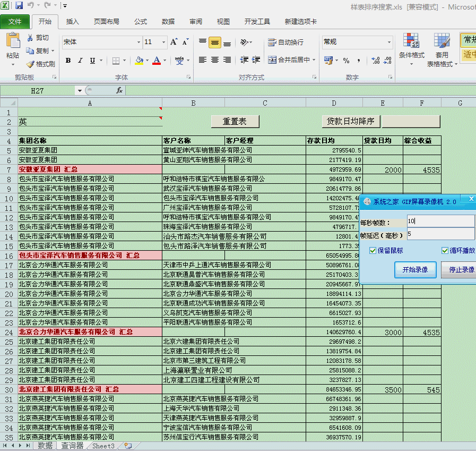
Task: Switch to the 公式 ribbon tab
Action: pos(141,22)
